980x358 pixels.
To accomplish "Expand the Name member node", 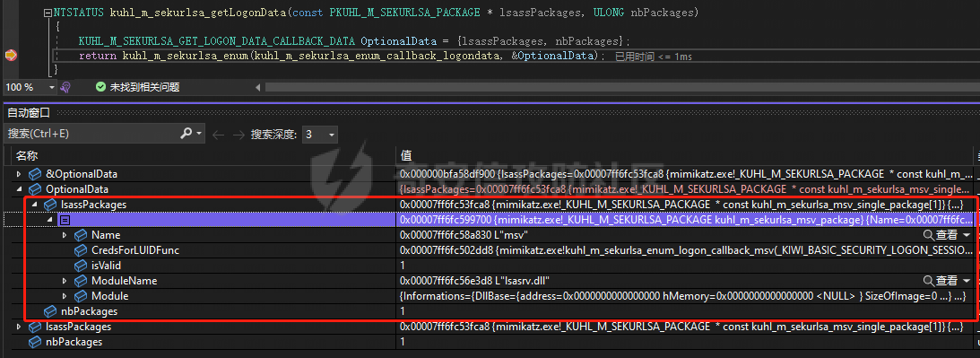I will coord(65,235).
